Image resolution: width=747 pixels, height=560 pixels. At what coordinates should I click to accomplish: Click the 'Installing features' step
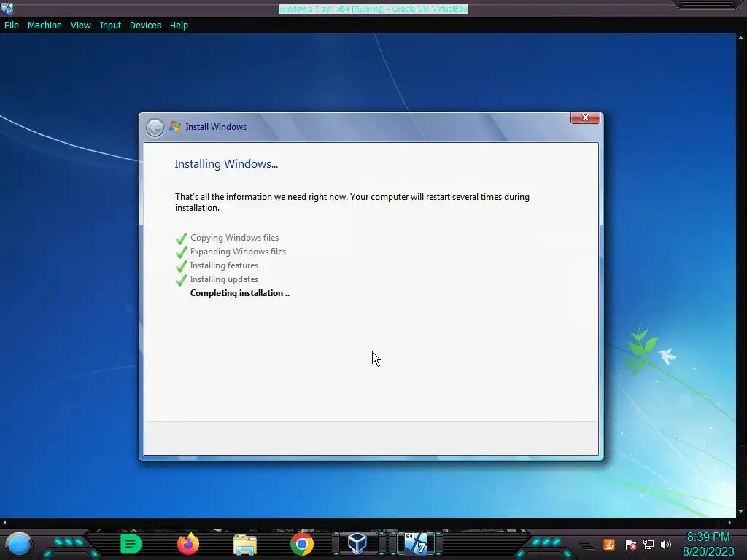point(225,265)
